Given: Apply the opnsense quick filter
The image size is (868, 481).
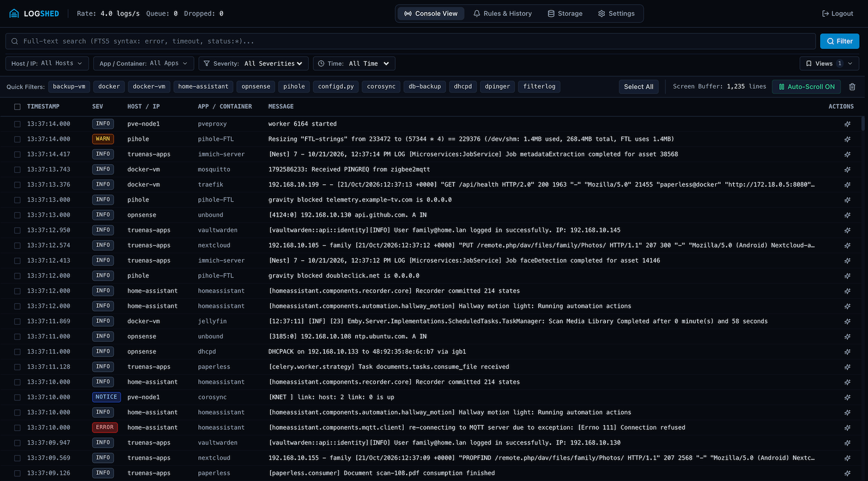Looking at the screenshot, I should (256, 86).
